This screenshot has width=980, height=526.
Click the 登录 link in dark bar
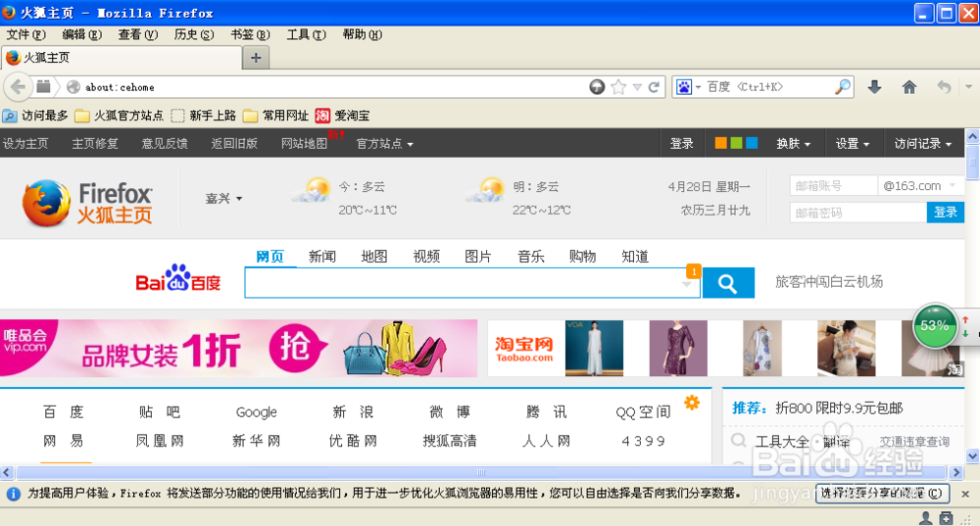point(682,144)
